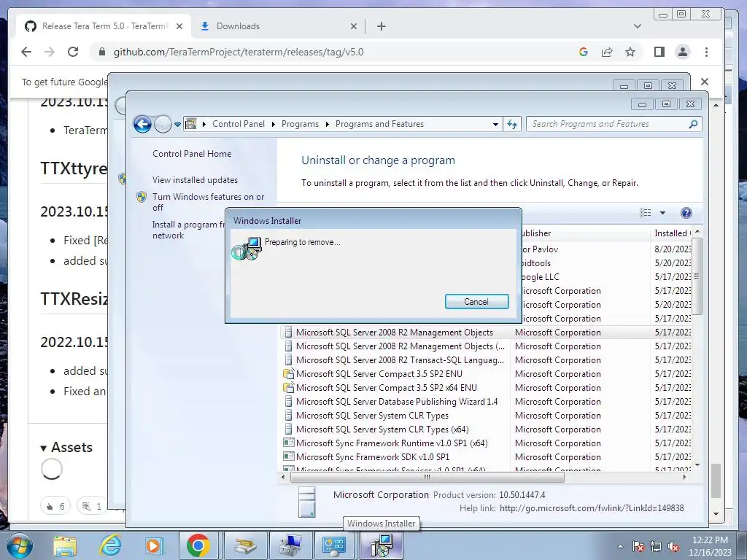This screenshot has height=560, width=747.
Task: Select Microsoft Sync Framework Runtime v1.0 SP1 (x64)
Action: point(392,443)
